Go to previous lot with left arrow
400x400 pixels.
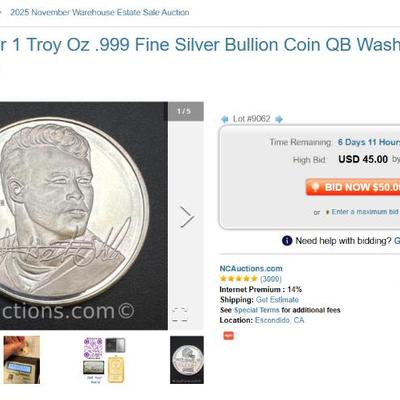tap(225, 119)
